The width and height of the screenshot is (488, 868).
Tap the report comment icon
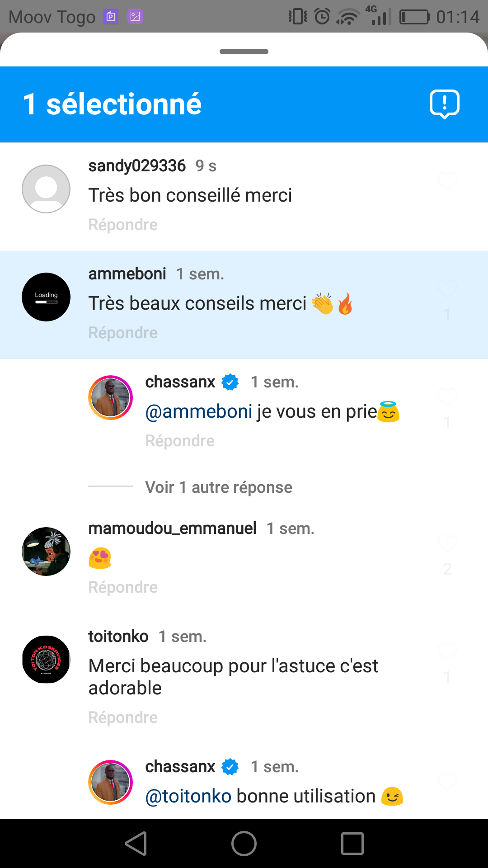[444, 104]
